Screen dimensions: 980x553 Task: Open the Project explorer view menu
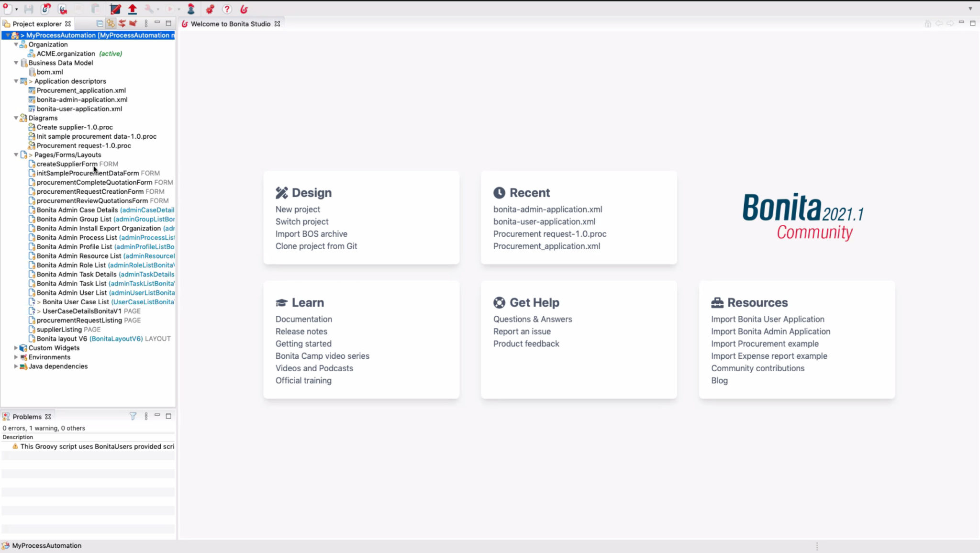[x=146, y=22]
